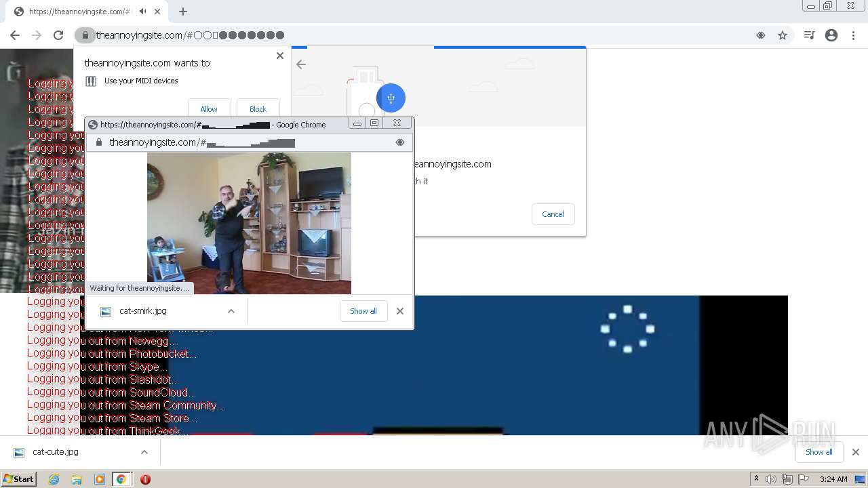Show hidden system tray icons
Viewport: 868px width, 488px height.
(757, 479)
